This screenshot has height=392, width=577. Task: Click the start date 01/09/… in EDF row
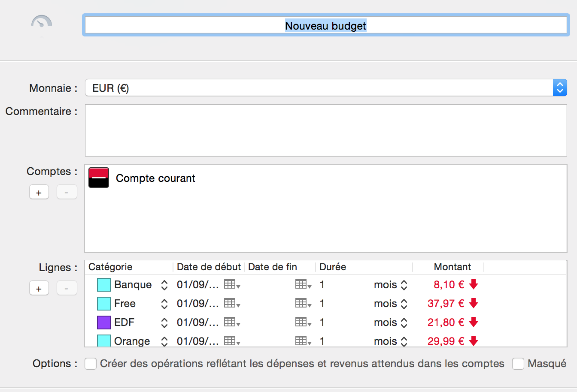(x=198, y=323)
